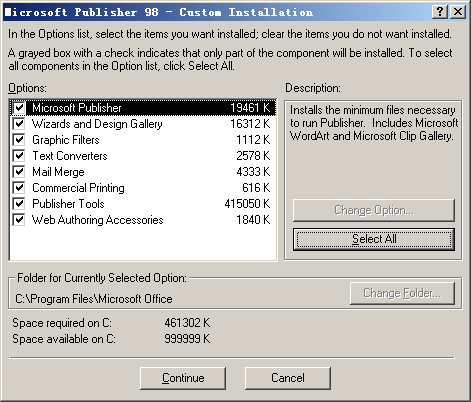
Task: Click the 16312 K size value
Action: point(250,124)
